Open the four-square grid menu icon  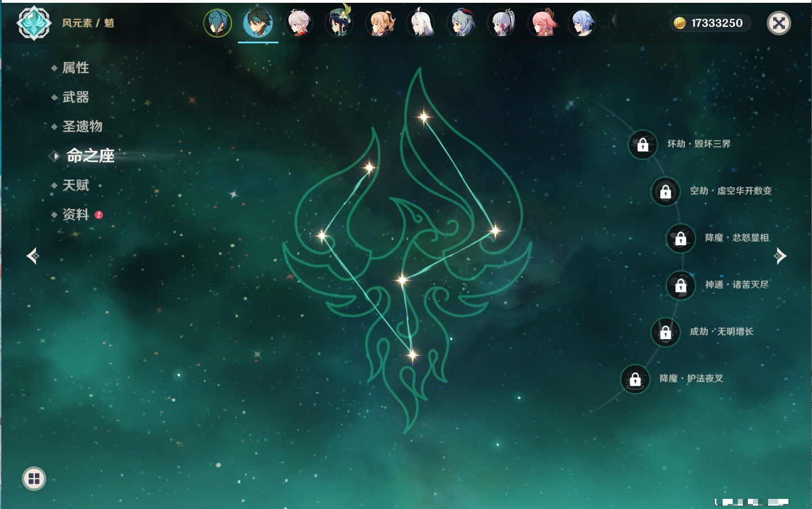[34, 479]
